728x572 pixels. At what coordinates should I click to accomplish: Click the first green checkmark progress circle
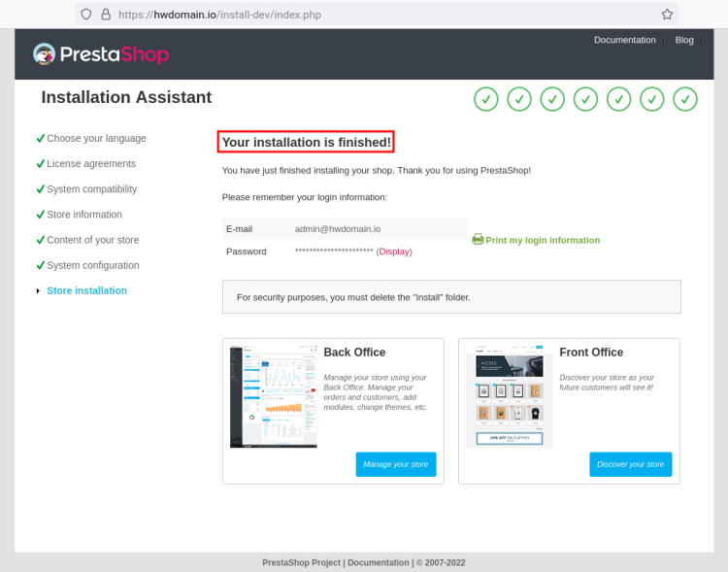486,99
